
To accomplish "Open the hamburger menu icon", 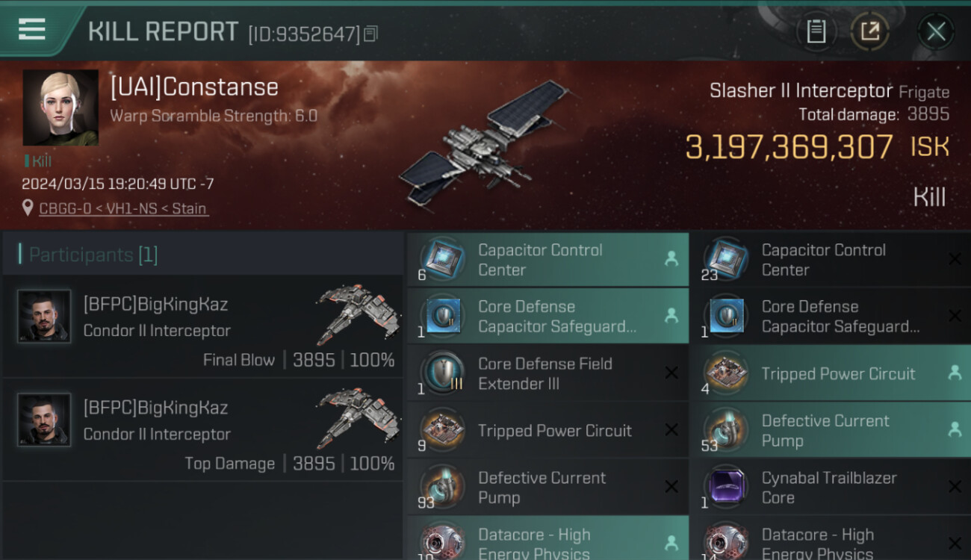I will click(x=31, y=30).
